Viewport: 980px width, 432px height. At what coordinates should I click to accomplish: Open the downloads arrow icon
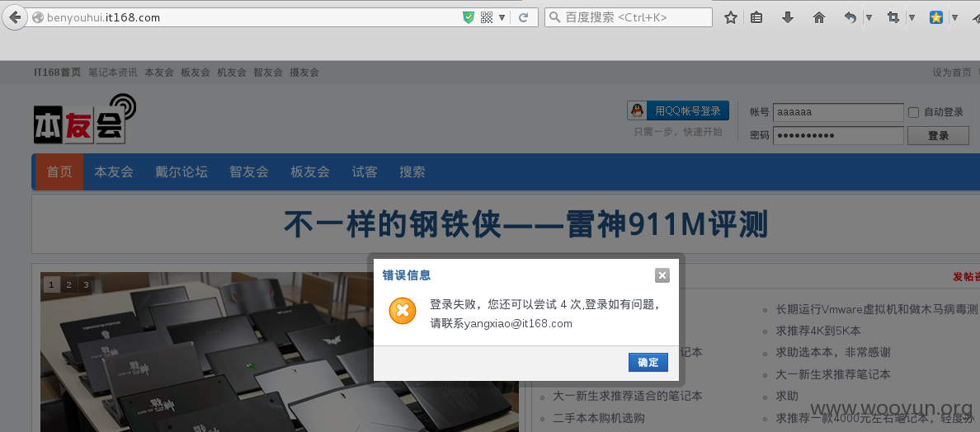click(x=788, y=17)
